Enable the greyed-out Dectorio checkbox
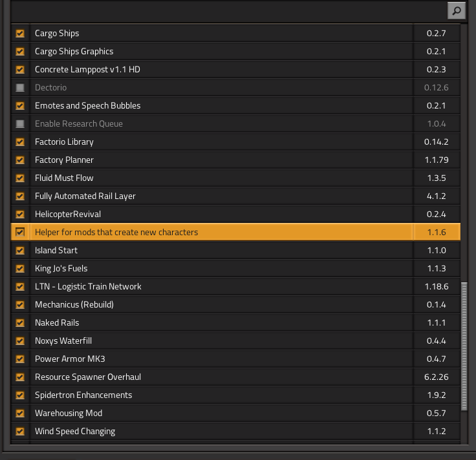The image size is (476, 460). 20,87
